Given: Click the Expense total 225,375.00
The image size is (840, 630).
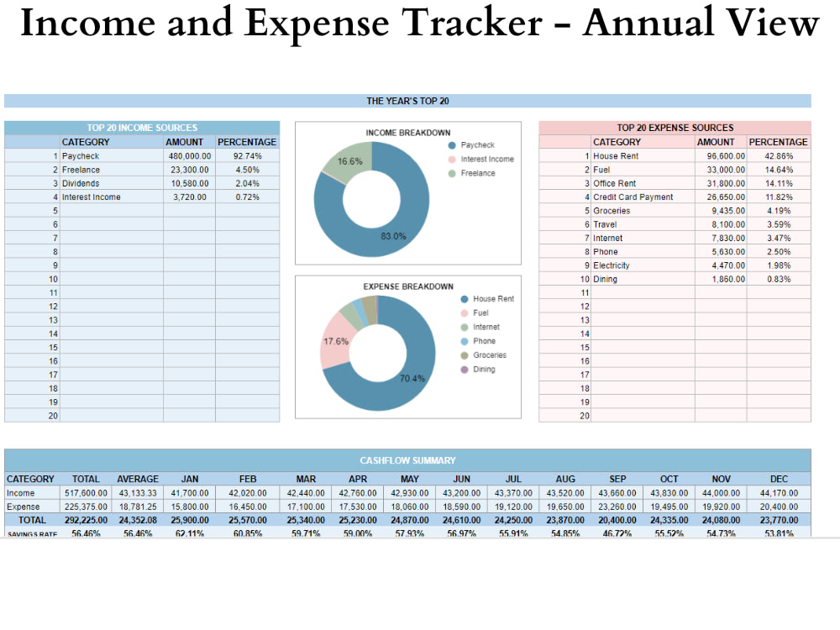Looking at the screenshot, I should click(86, 507).
